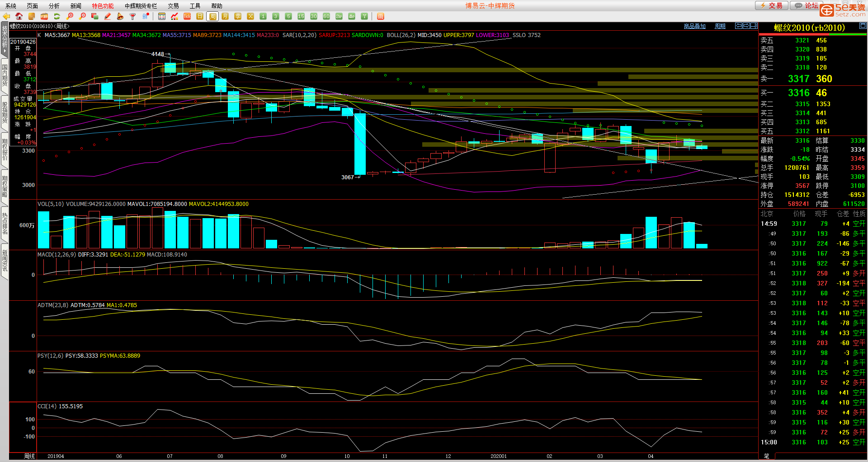Viewport: 868px width, 462px height.
Task: Open the 页面 menu
Action: pos(33,6)
